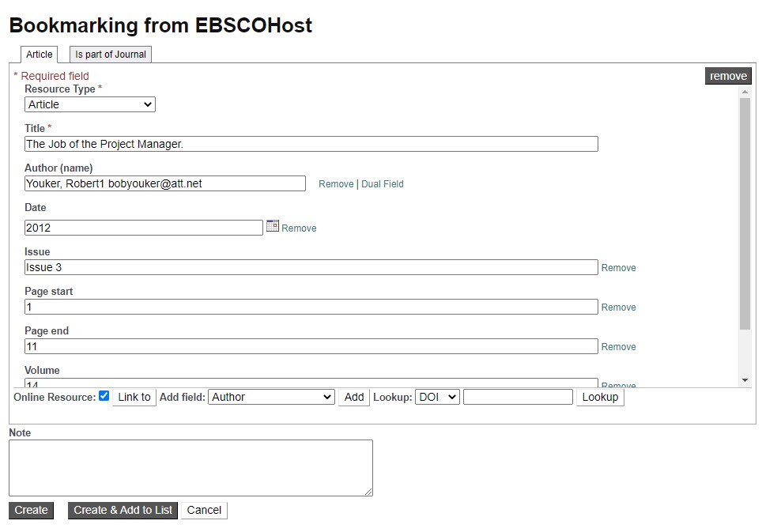Click the Dual Field link
Image resolution: width=762 pixels, height=532 pixels.
383,184
